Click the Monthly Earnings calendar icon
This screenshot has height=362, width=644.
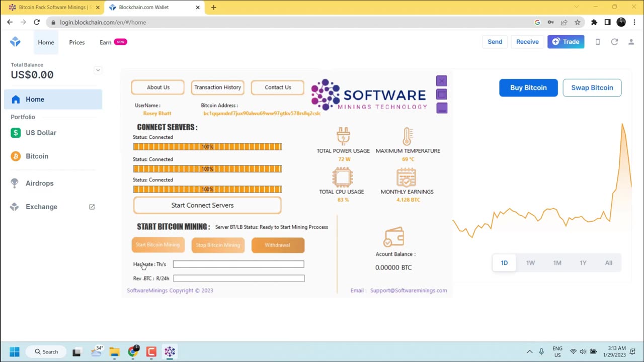(407, 177)
